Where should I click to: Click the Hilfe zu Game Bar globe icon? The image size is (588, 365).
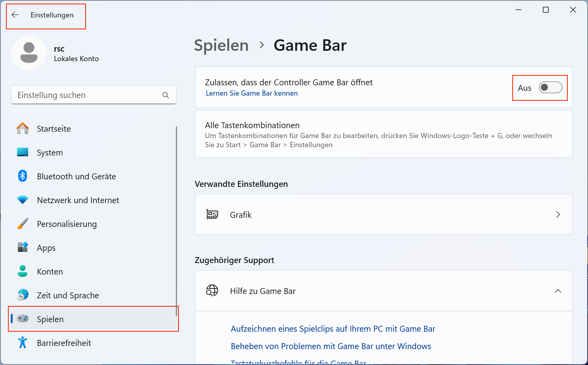[x=213, y=290]
